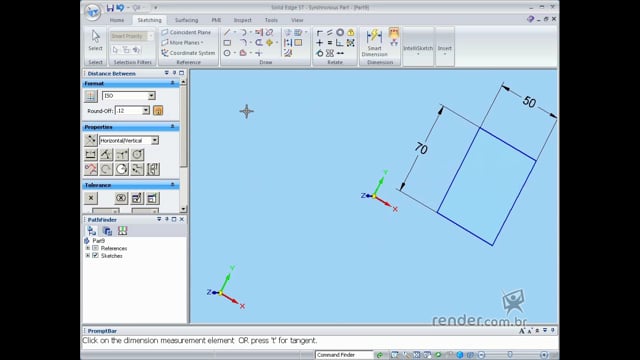Screen dimensions: 640x360
Task: Open the Solid Edge application button
Action: pyautogui.click(x=93, y=11)
